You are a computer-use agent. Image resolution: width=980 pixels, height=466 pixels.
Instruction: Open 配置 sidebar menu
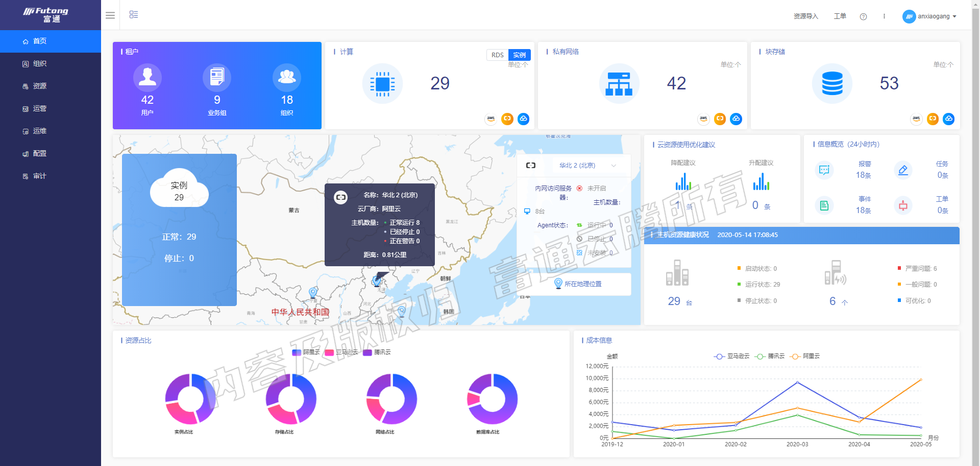coord(51,154)
